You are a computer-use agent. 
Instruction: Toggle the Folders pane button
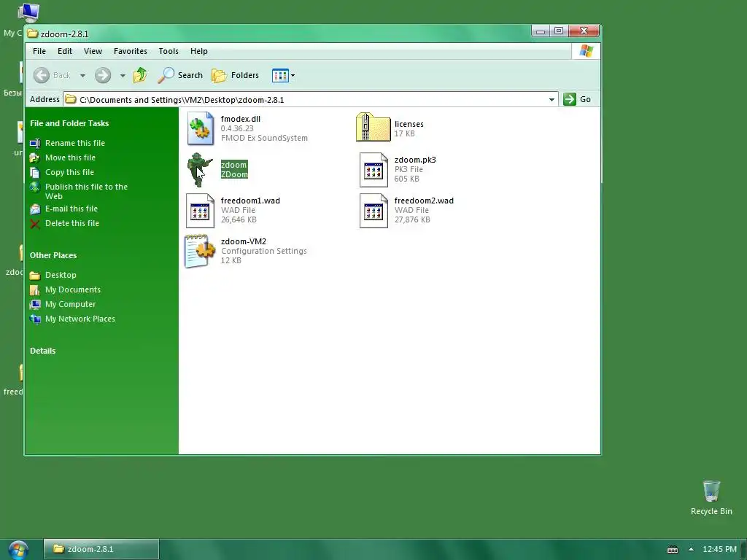(x=236, y=75)
